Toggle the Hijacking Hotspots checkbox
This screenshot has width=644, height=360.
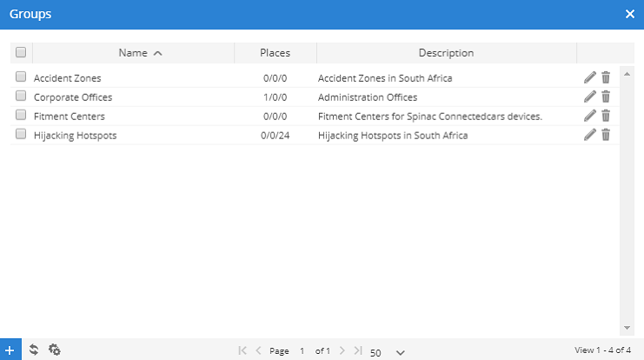21,135
